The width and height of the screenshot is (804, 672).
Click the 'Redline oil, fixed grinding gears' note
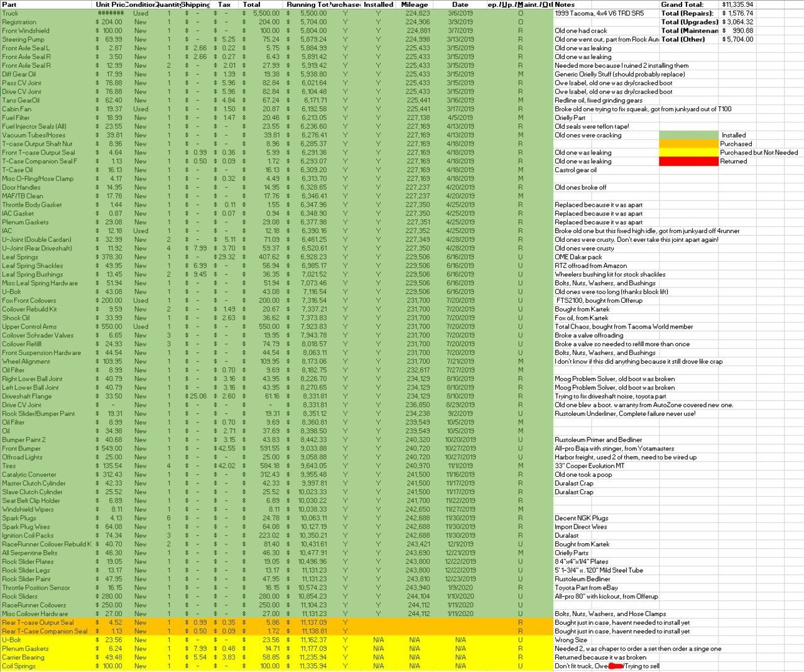(x=599, y=100)
